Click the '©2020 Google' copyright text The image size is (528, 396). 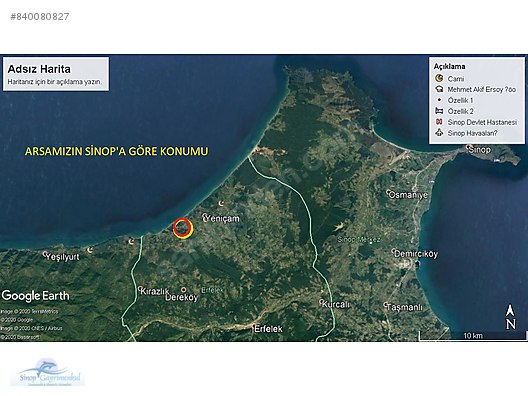[16, 320]
